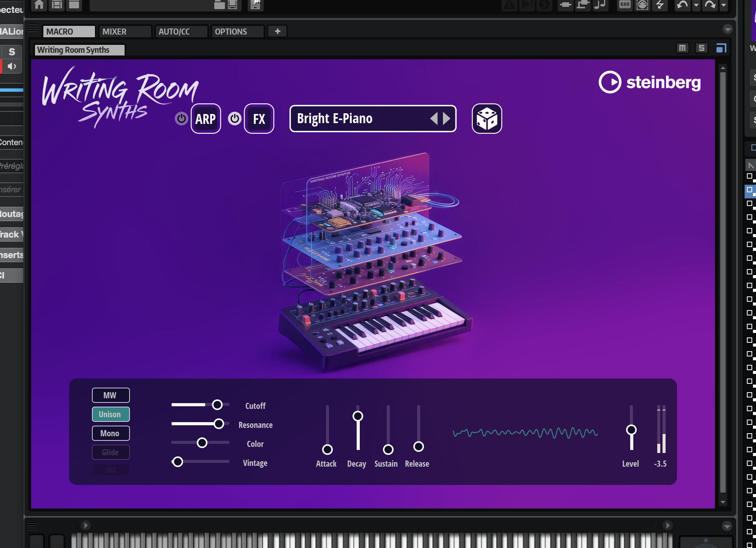The height and width of the screenshot is (548, 756).
Task: Switch to the OPTIONS tab
Action: coord(237,32)
